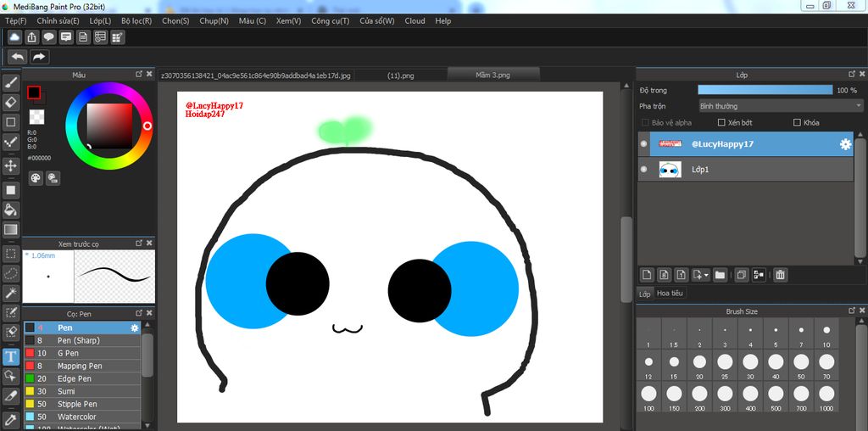The width and height of the screenshot is (868, 431).
Task: Undock the Brush Size panel
Action: 851,311
